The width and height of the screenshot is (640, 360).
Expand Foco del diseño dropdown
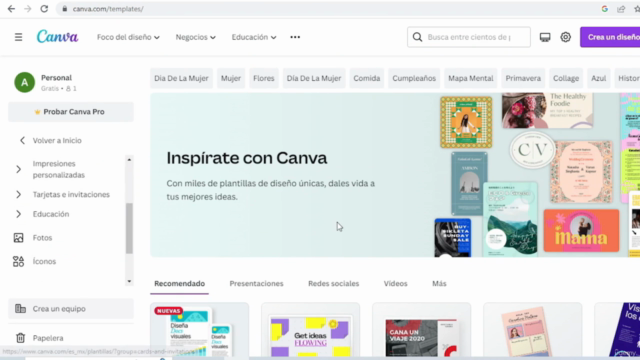coord(128,37)
